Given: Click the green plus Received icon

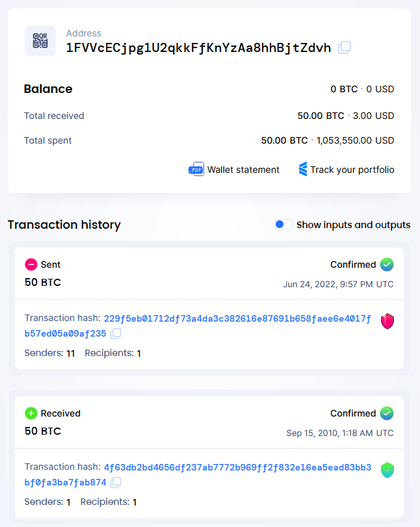Looking at the screenshot, I should (31, 413).
